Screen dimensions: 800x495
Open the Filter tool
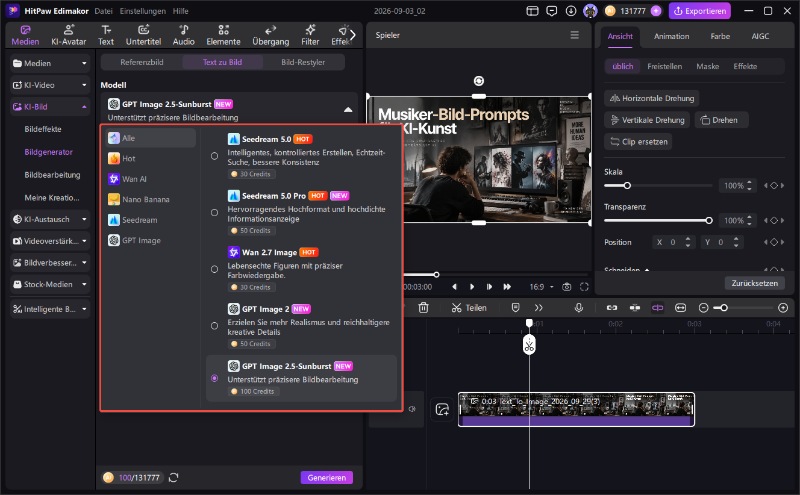[310, 35]
